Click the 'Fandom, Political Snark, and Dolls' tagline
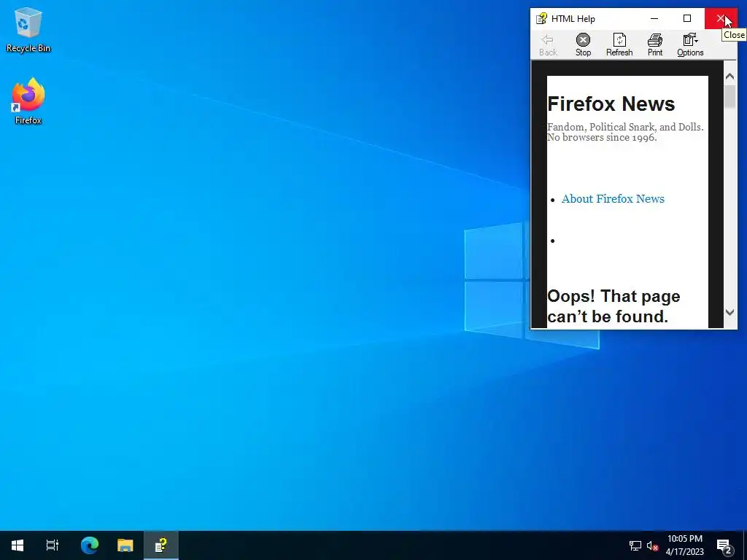Image resolution: width=747 pixels, height=560 pixels. pyautogui.click(x=625, y=132)
